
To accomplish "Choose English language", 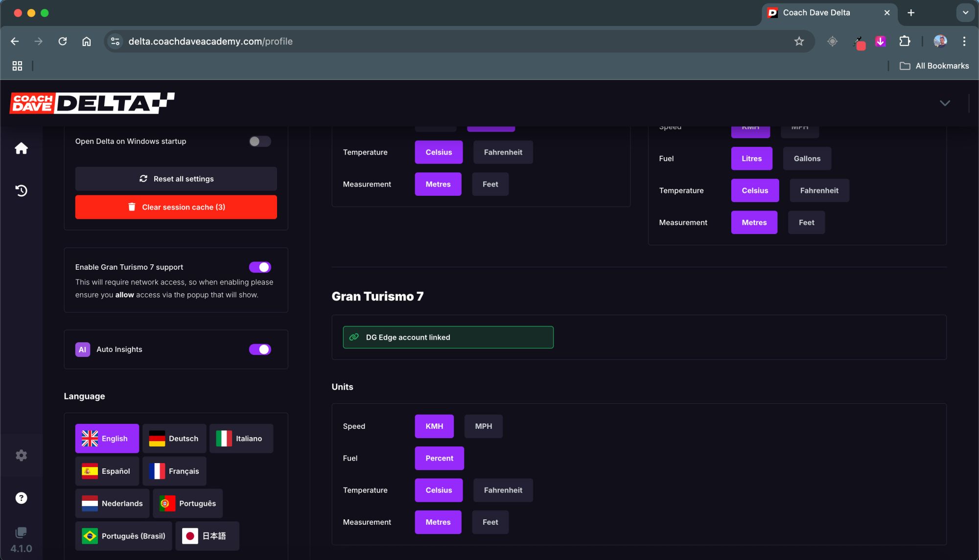I will (x=107, y=439).
